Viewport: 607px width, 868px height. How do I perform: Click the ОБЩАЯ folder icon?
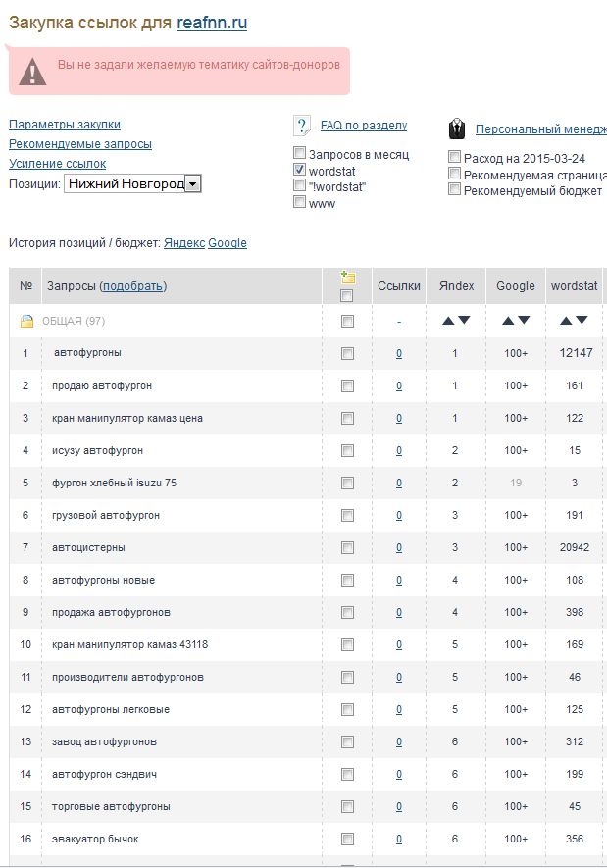coord(26,321)
